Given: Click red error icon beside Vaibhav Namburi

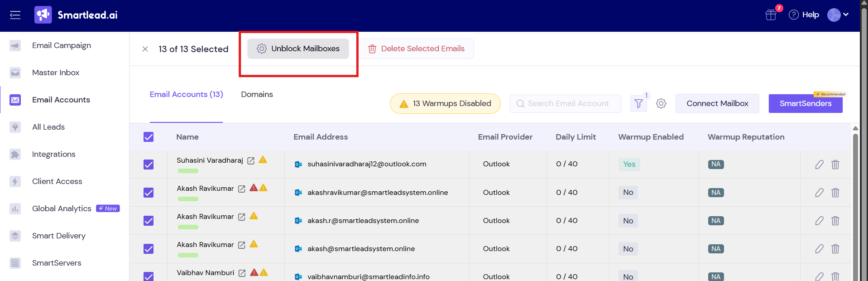Looking at the screenshot, I should [x=254, y=272].
